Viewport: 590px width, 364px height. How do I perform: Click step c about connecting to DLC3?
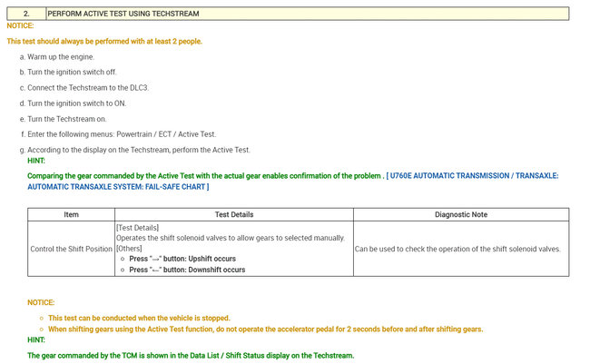click(x=88, y=87)
